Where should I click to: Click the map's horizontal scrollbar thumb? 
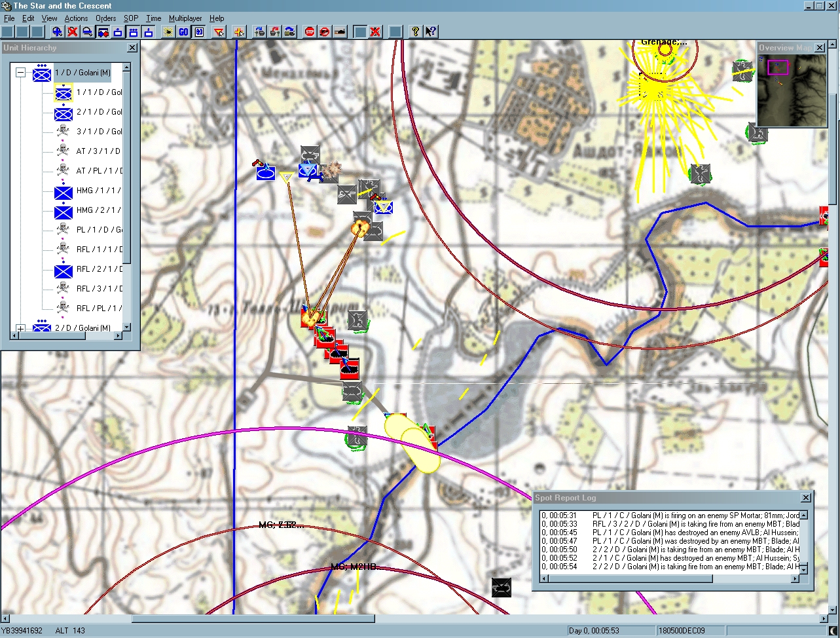(x=253, y=618)
